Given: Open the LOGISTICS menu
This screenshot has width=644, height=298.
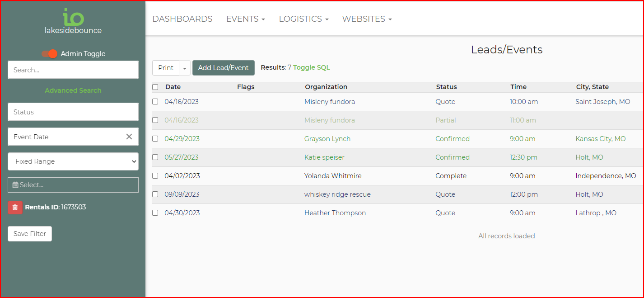Looking at the screenshot, I should [303, 19].
